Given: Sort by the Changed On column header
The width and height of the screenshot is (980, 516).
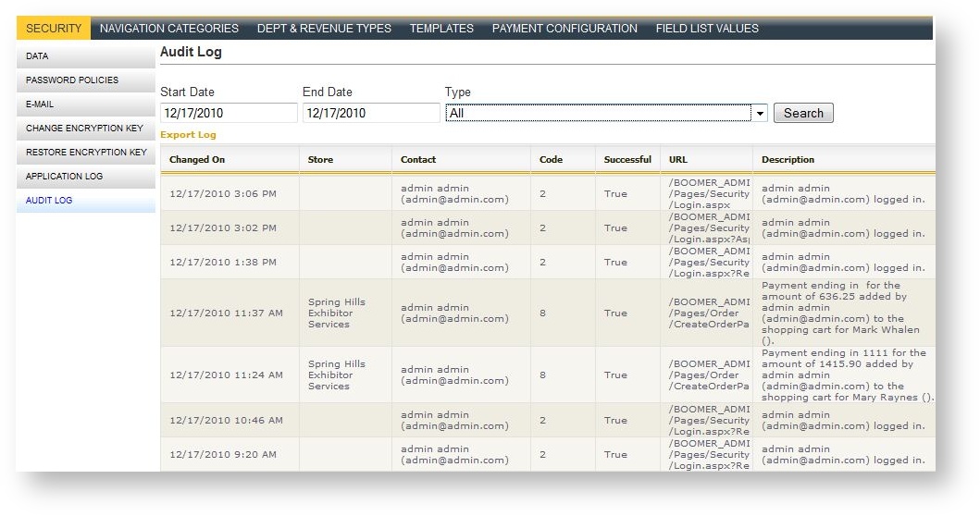Looking at the screenshot, I should (197, 160).
